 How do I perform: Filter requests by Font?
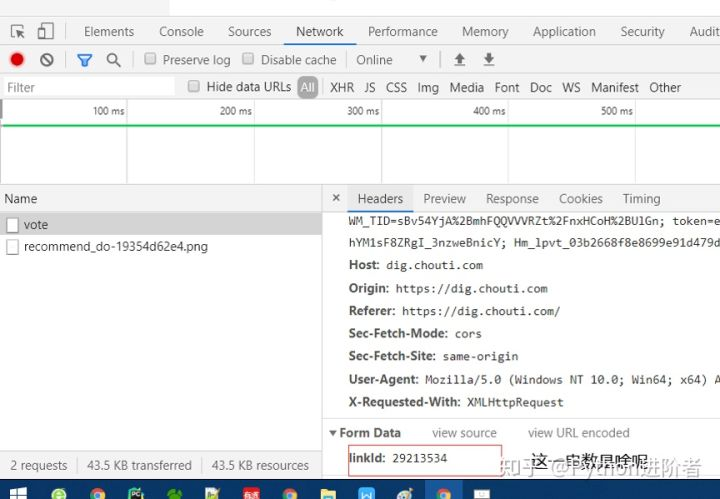pyautogui.click(x=506, y=87)
